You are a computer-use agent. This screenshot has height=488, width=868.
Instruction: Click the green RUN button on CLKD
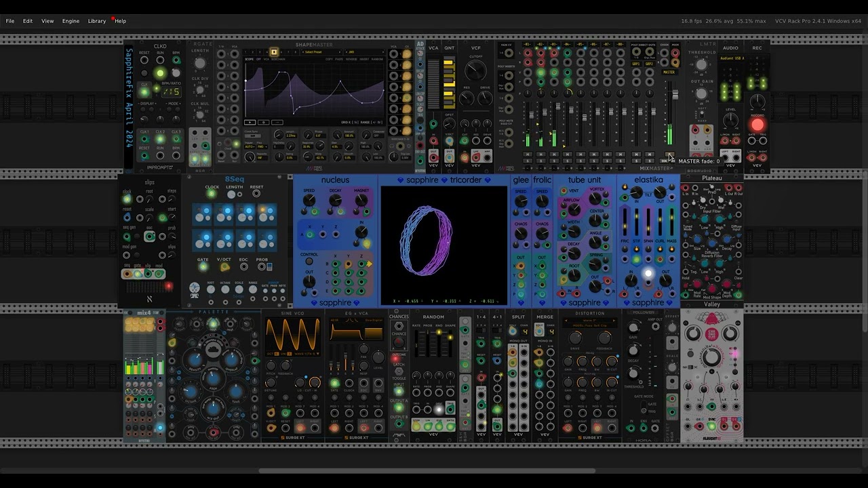point(160,73)
